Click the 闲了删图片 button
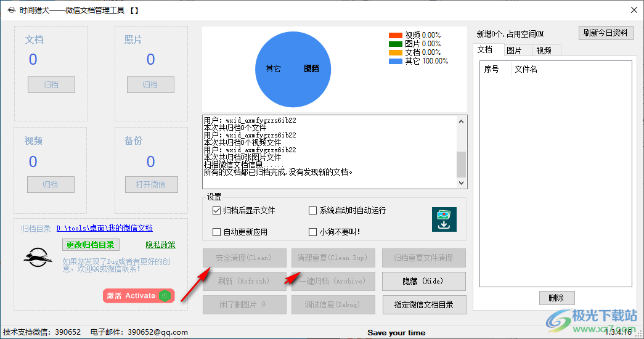Viewport: 644px width, 339px height. click(x=245, y=304)
